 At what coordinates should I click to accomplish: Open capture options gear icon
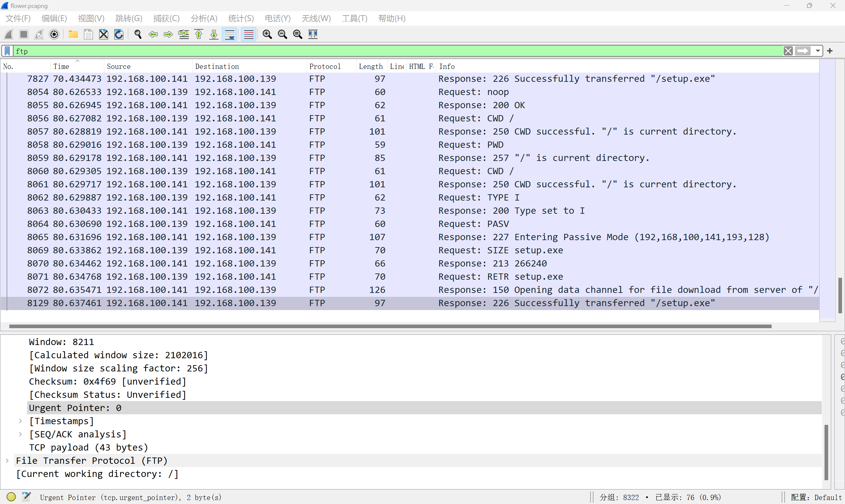[54, 34]
